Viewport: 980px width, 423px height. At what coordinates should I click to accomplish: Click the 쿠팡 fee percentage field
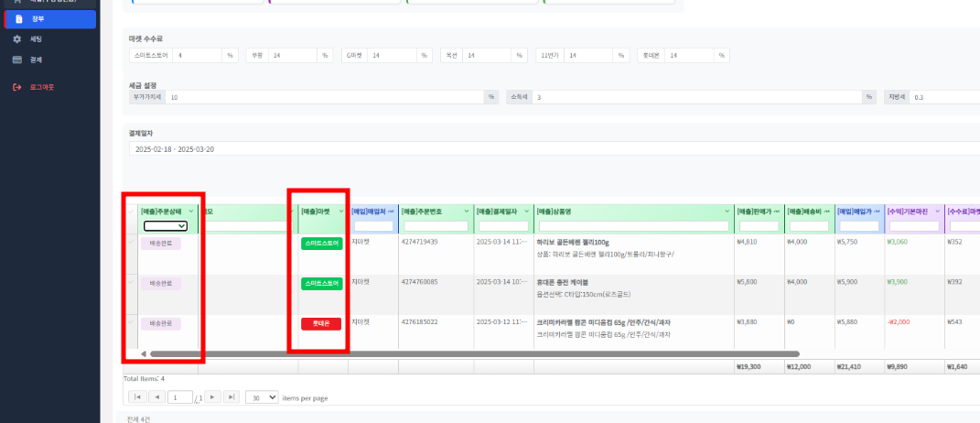pyautogui.click(x=293, y=56)
